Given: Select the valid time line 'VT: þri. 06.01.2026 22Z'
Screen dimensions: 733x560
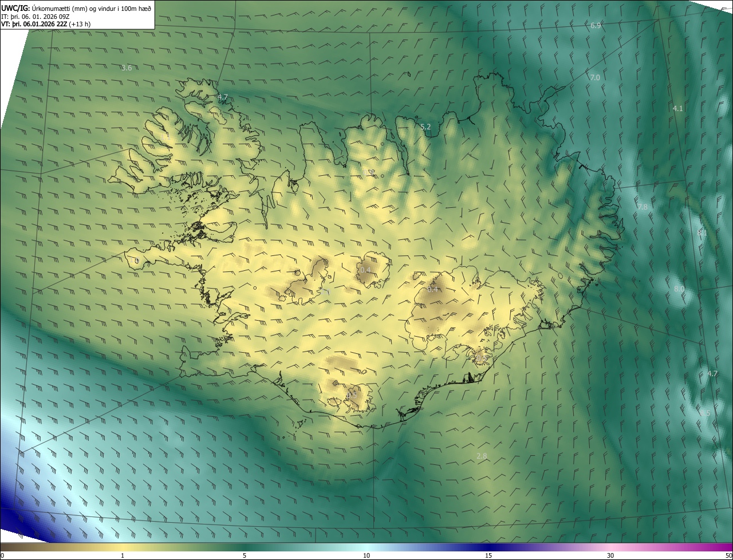Looking at the screenshot, I should 34,24.
